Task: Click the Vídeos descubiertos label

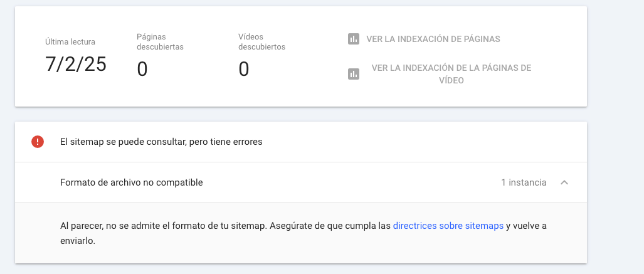Action: pos(261,42)
